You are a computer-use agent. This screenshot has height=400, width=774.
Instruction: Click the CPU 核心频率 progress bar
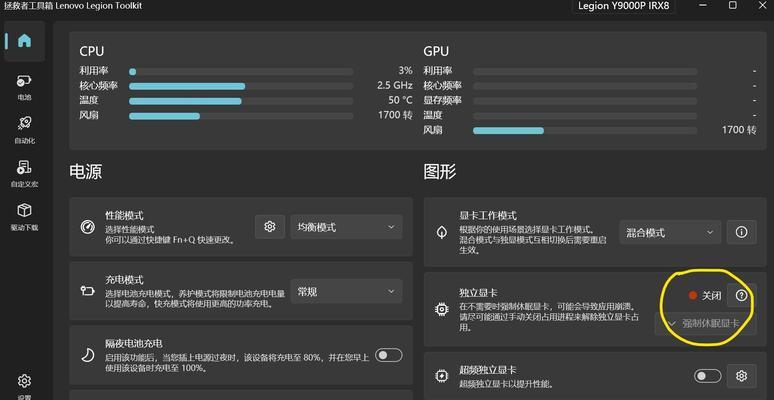pos(241,86)
